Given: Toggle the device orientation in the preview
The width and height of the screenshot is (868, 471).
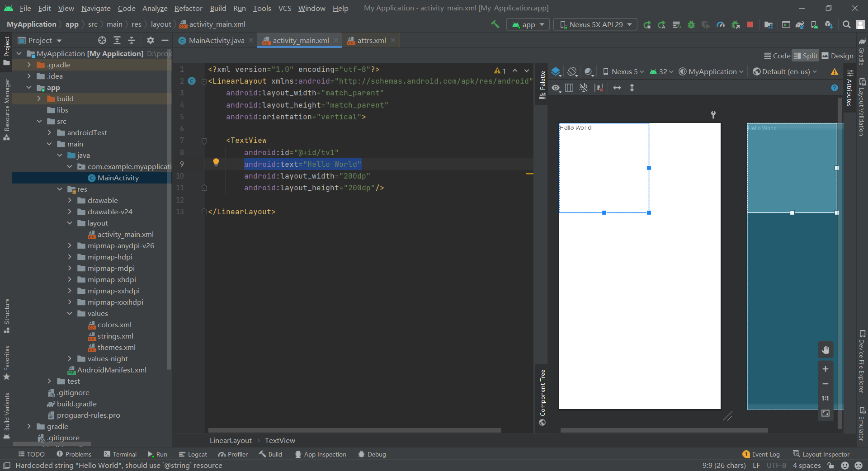Looking at the screenshot, I should pos(572,71).
